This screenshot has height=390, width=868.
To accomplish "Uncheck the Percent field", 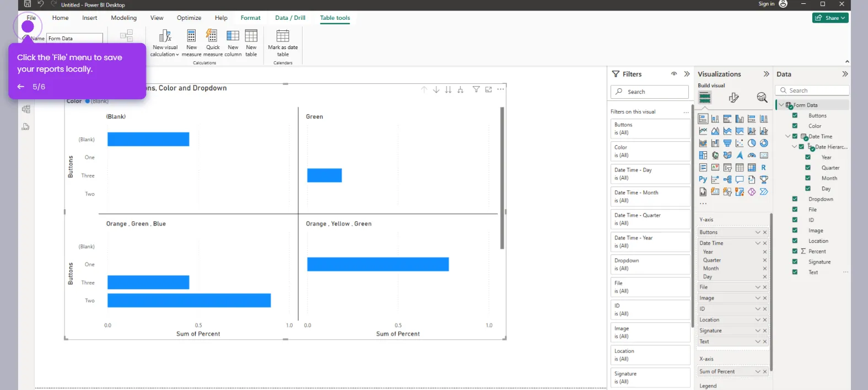I will click(x=795, y=251).
